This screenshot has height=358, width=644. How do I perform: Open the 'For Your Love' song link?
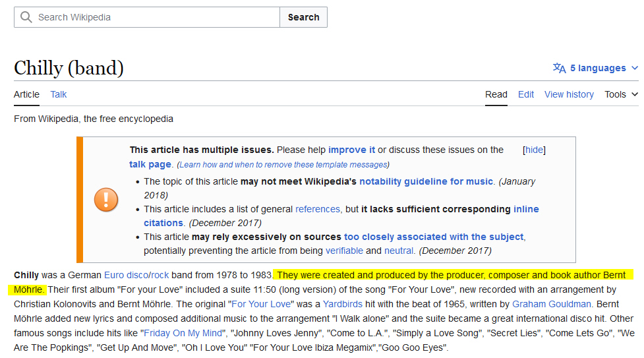pyautogui.click(x=261, y=304)
